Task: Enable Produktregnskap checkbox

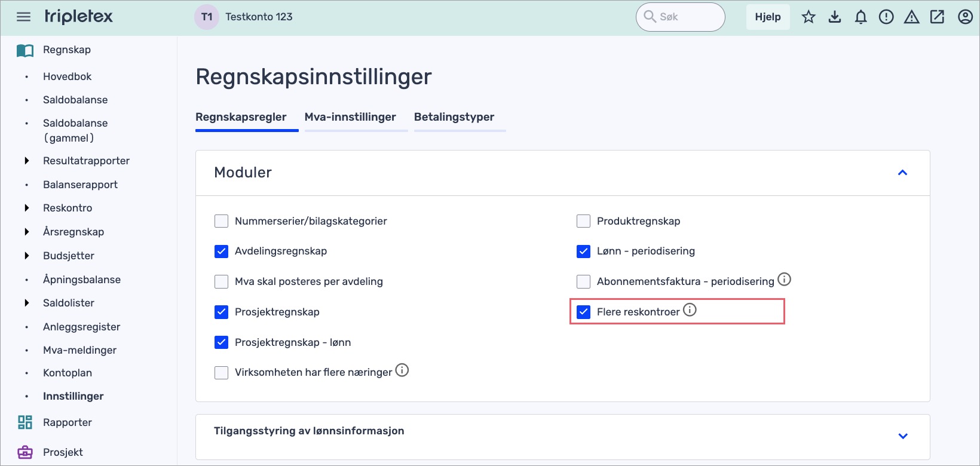Action: [x=583, y=221]
